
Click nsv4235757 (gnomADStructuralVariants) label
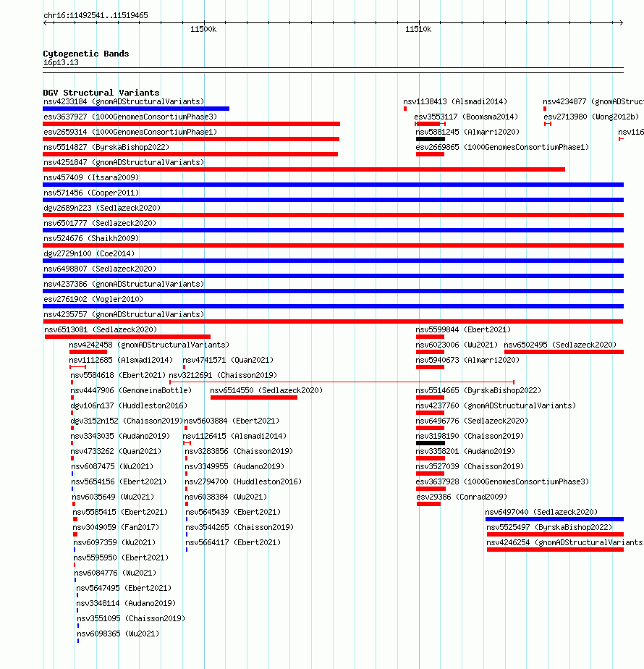(124, 314)
